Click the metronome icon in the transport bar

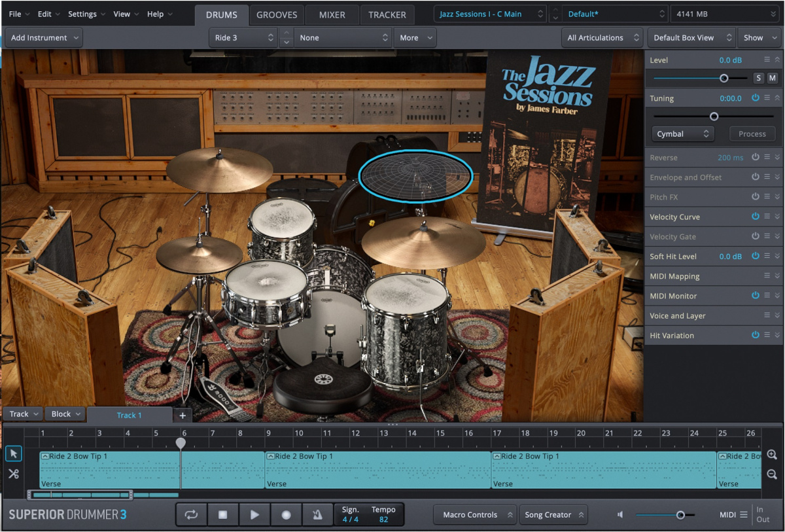[317, 514]
